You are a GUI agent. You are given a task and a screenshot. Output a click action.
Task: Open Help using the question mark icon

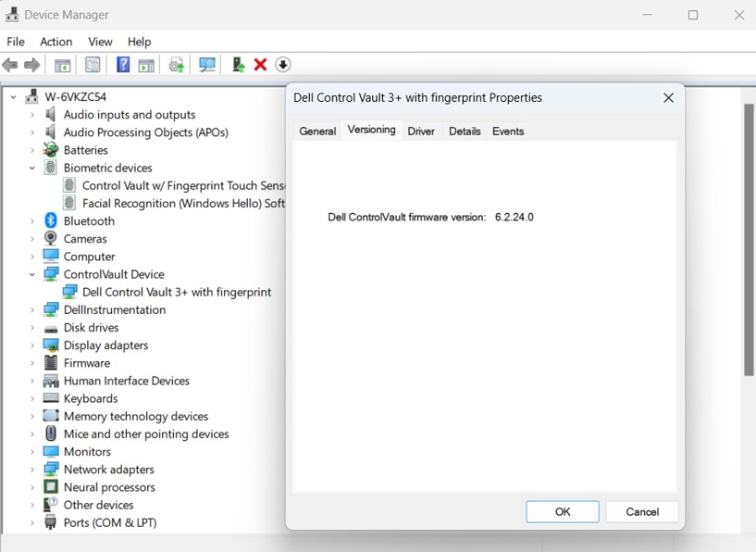123,64
